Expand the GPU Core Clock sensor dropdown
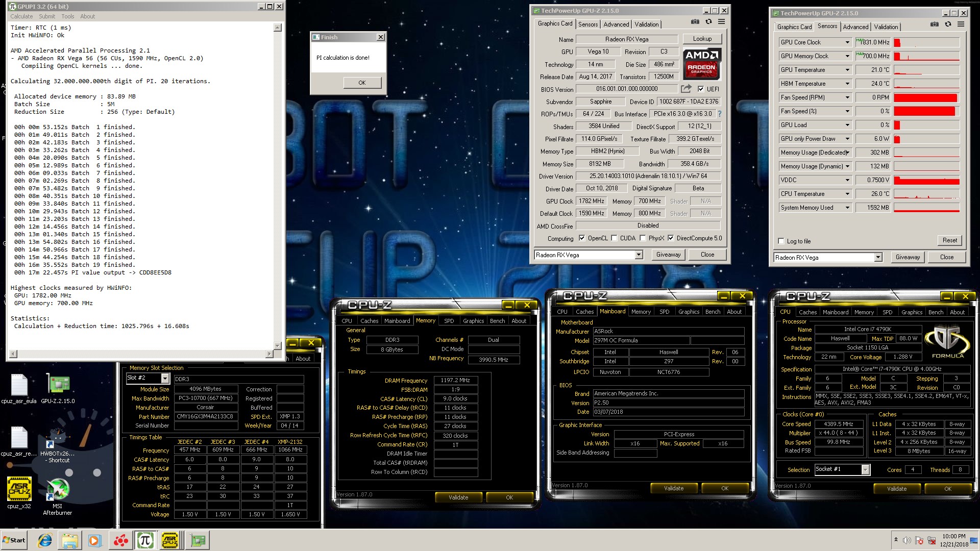 (848, 42)
